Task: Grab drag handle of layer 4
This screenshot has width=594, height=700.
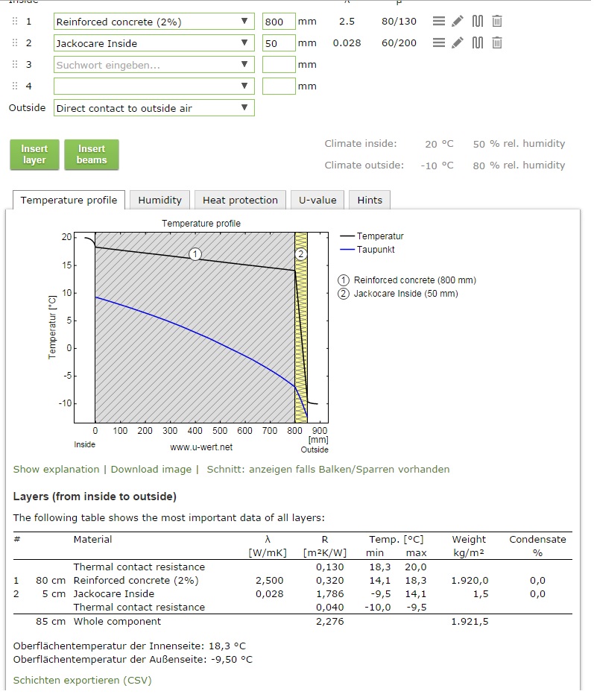Action: 15,86
